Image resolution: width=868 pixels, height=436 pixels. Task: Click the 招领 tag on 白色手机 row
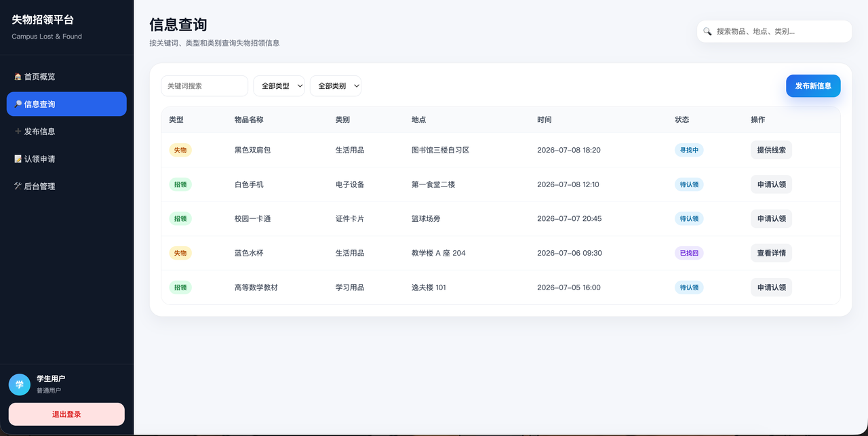[x=180, y=184]
